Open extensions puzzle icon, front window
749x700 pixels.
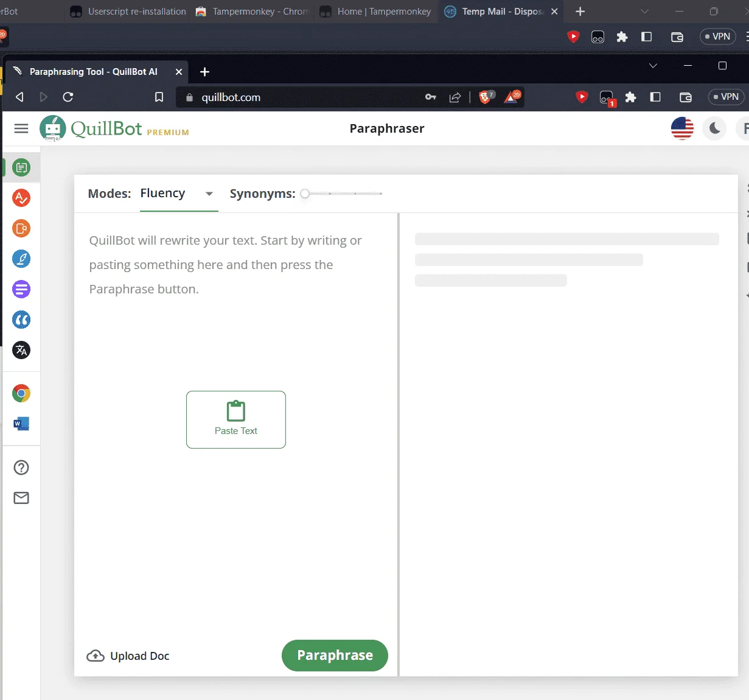pos(630,97)
